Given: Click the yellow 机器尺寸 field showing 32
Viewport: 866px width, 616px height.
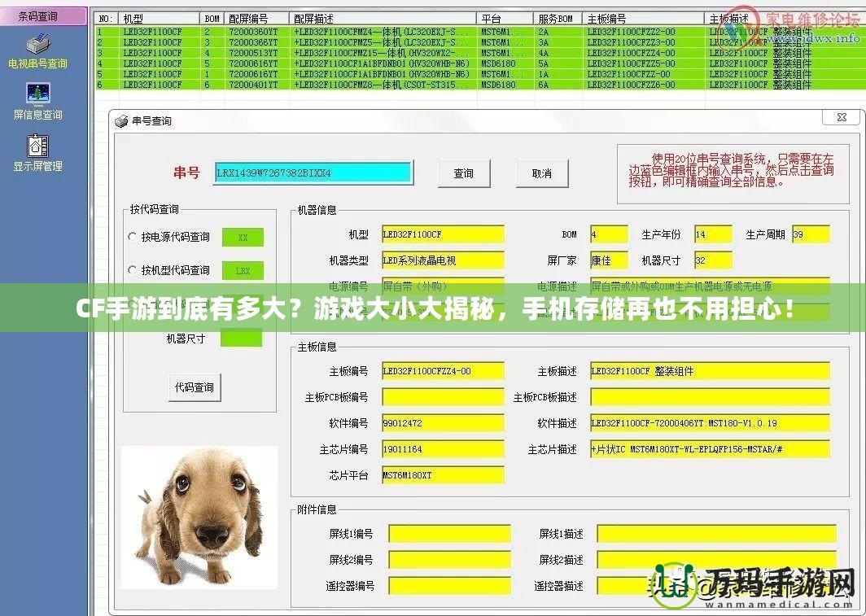Looking at the screenshot, I should (713, 260).
